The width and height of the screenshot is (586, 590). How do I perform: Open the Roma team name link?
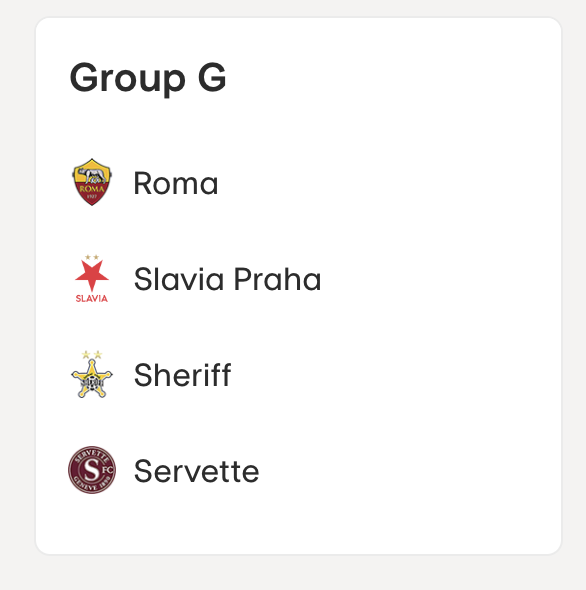(176, 183)
